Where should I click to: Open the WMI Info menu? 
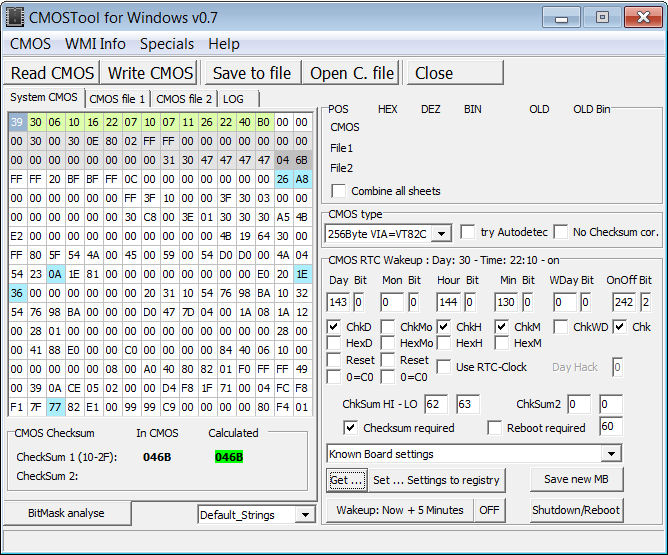(95, 44)
